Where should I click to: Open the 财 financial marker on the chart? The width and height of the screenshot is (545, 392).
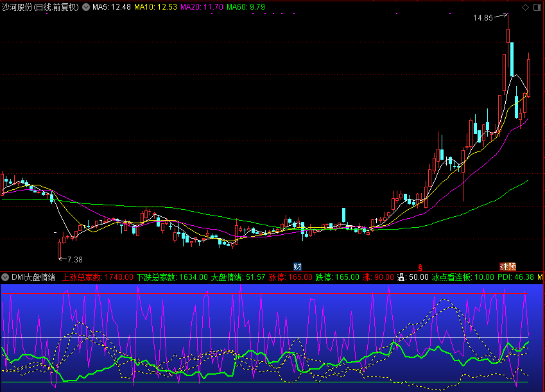tap(297, 266)
